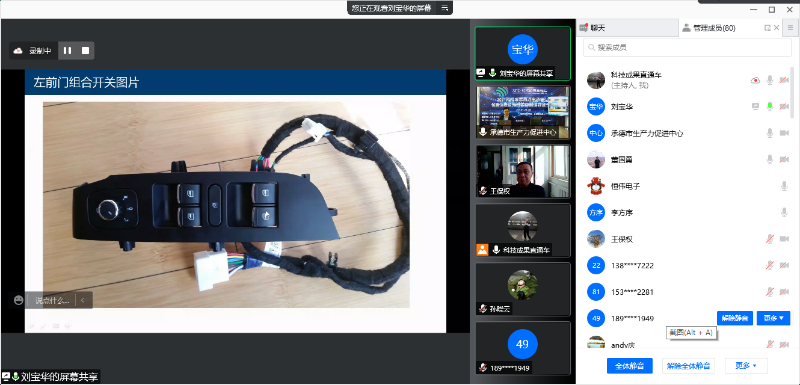Pop out the members panel window
This screenshot has height=385, width=800.
(767, 28)
